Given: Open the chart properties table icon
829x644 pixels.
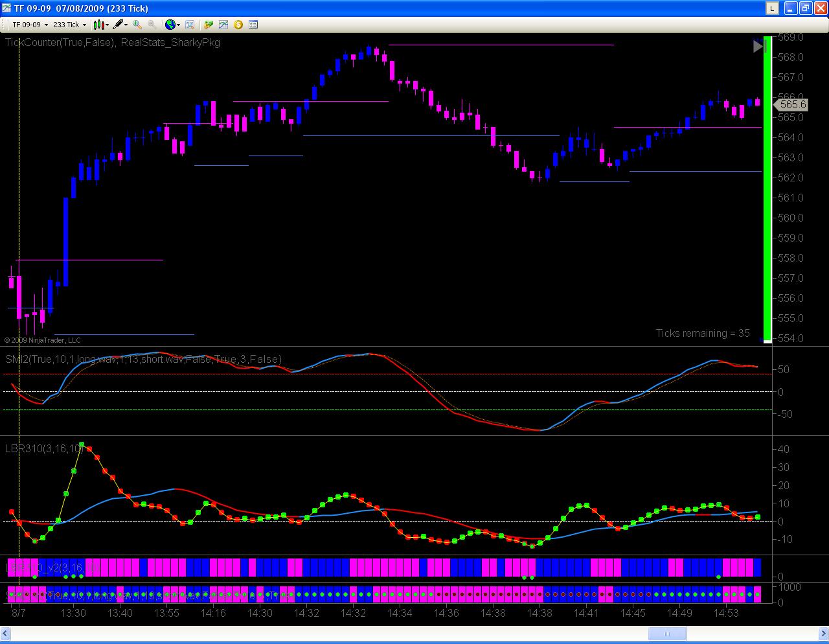Looking at the screenshot, I should pos(253,25).
